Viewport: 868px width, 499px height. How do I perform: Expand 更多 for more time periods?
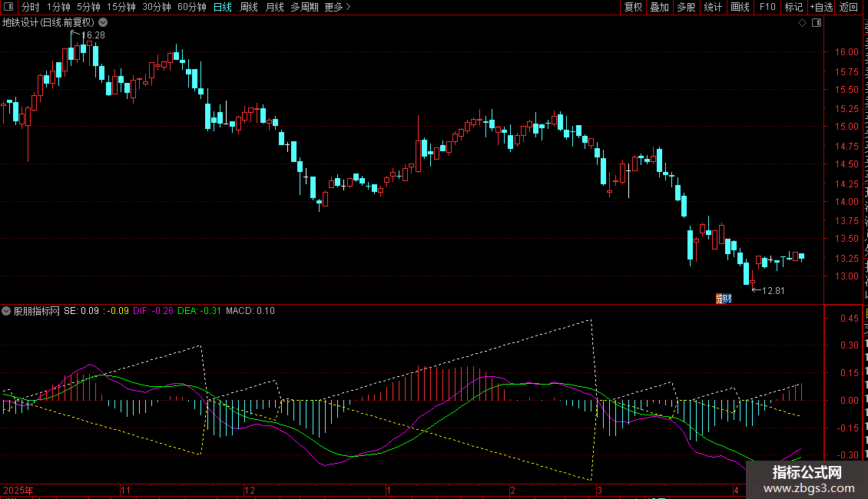[337, 8]
